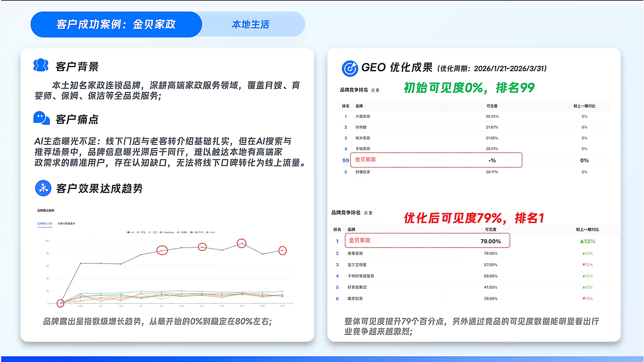Click the 较上一期对比 header in lower table
644x362 pixels.
click(587, 229)
